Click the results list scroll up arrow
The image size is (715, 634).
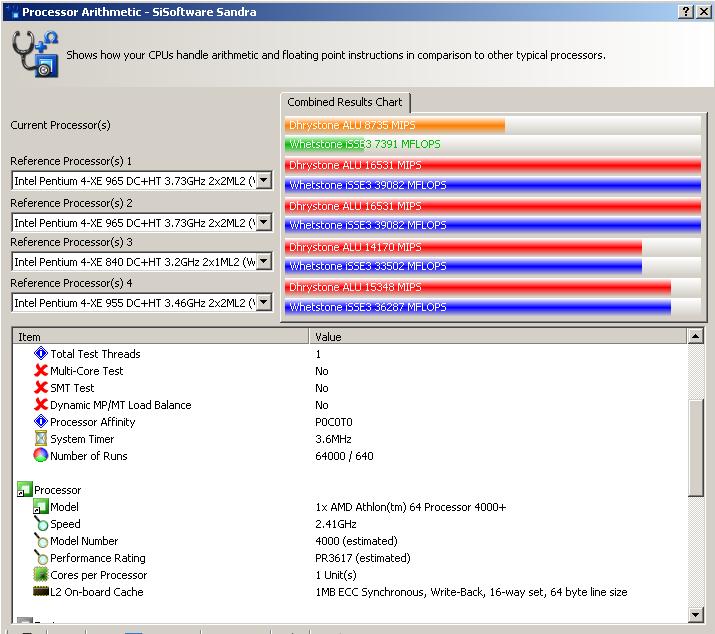coord(695,337)
